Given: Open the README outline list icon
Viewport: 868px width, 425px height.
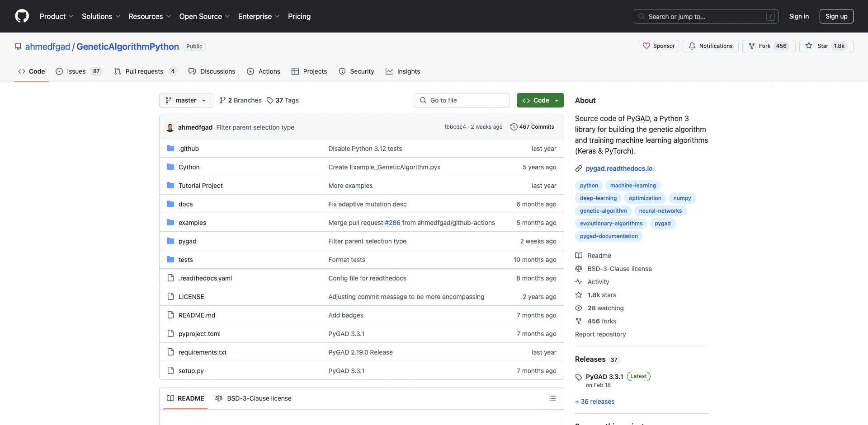Looking at the screenshot, I should (x=552, y=398).
